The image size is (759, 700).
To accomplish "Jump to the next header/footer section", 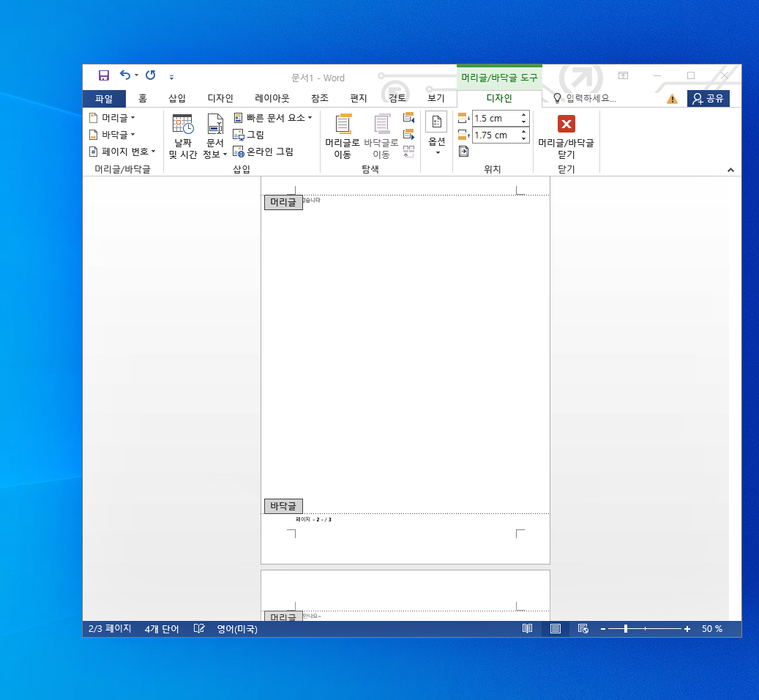I will click(408, 134).
